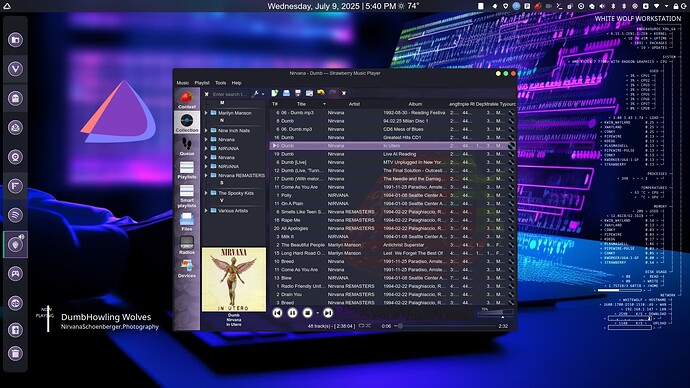
Task: Select the 'On A Plain' track row
Action: click(x=391, y=204)
